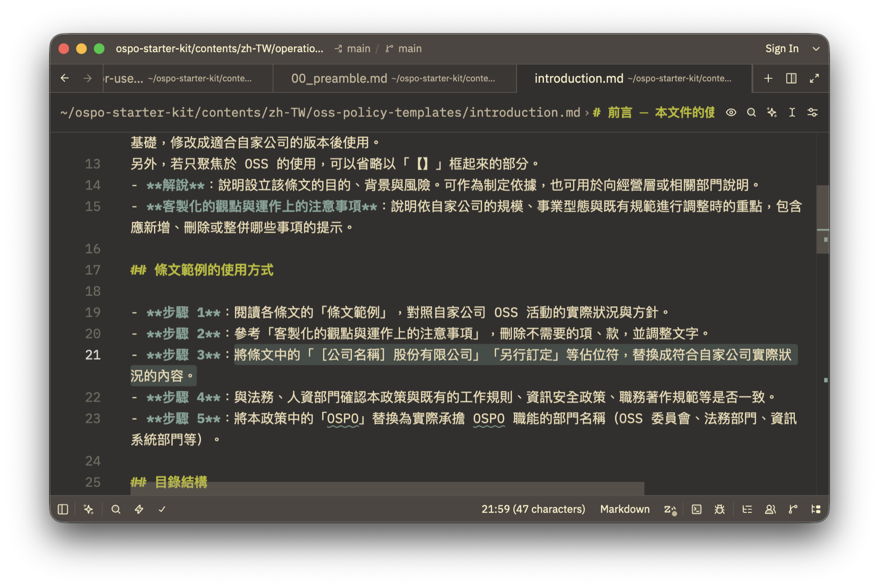Open the project name ospo-starter-kit title
This screenshot has height=588, width=879.
[x=219, y=48]
